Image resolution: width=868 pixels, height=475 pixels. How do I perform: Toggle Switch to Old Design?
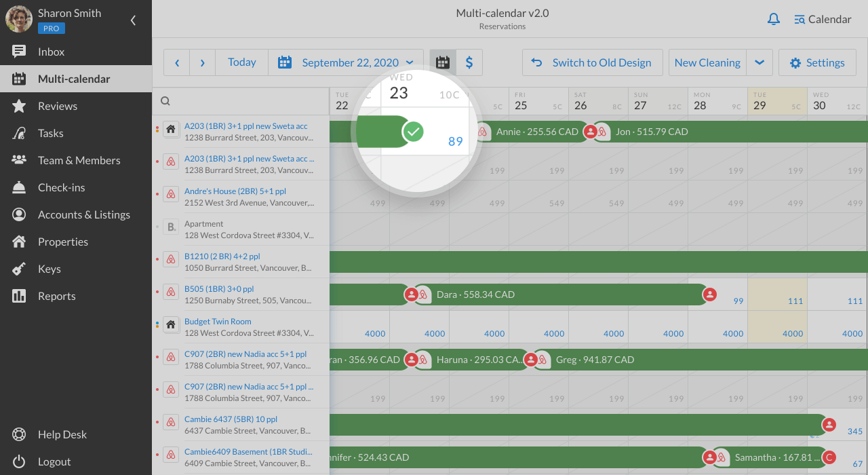591,62
